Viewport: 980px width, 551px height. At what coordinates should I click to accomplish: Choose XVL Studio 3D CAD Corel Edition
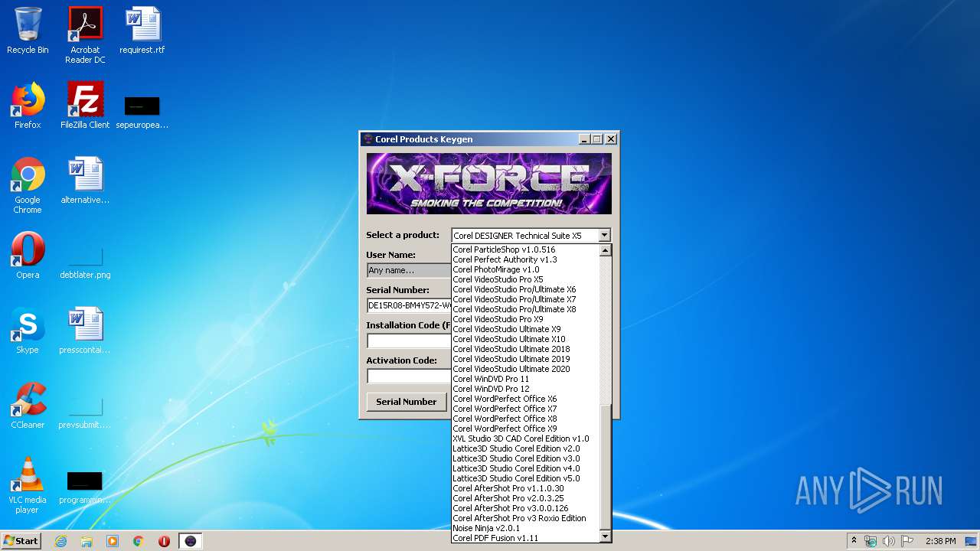tap(525, 439)
